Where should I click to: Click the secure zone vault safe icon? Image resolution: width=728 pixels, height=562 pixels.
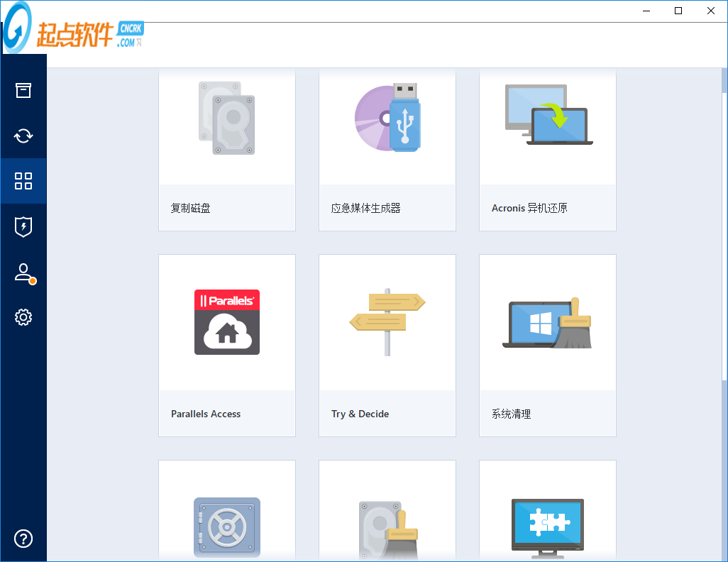pos(227,528)
